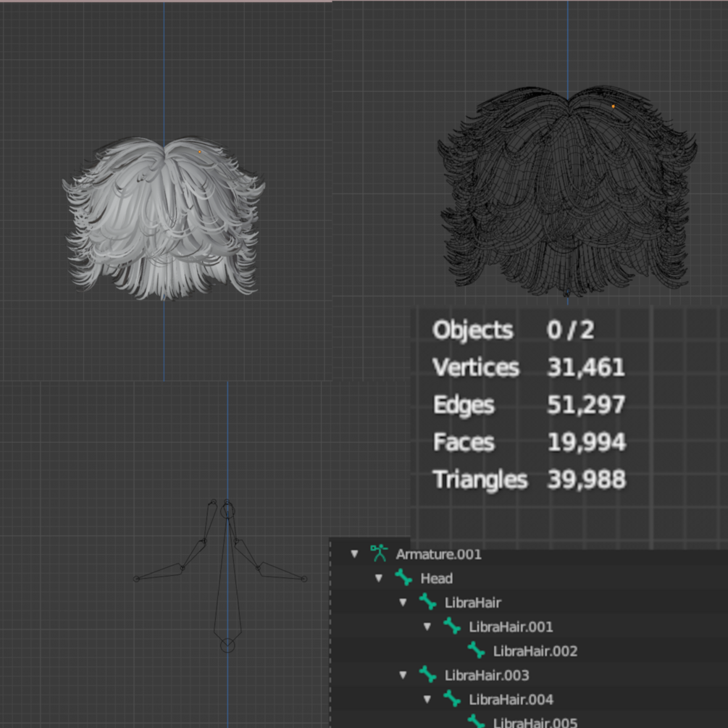The height and width of the screenshot is (728, 728).
Task: Click the orange origin dot on wireframe hair
Action: coord(614,106)
